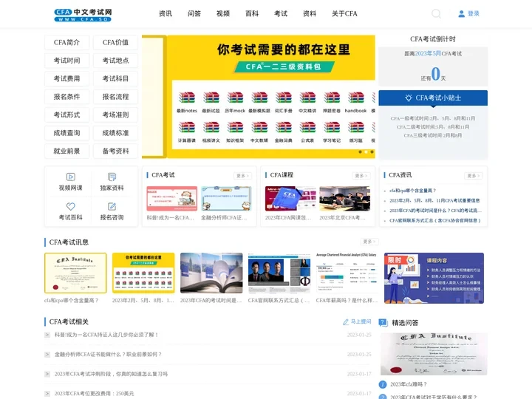532x399 pixels.
Task: Click the 练习题 archive icon
Action: click(x=356, y=127)
